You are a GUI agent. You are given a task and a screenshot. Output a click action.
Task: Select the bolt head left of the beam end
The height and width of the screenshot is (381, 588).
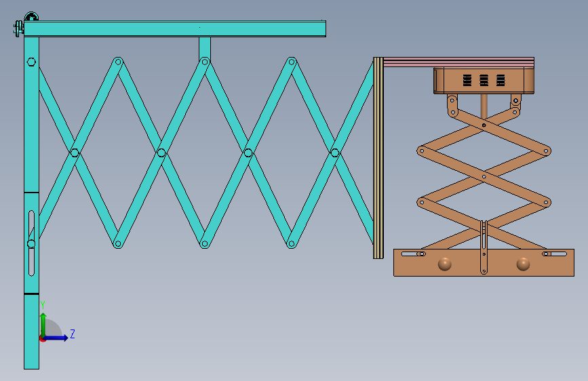click(18, 29)
